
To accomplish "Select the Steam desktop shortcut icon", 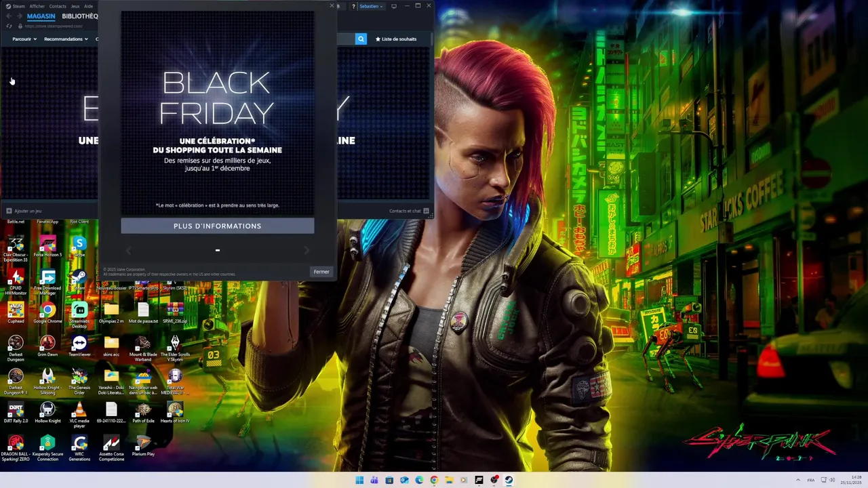I will 79,280.
